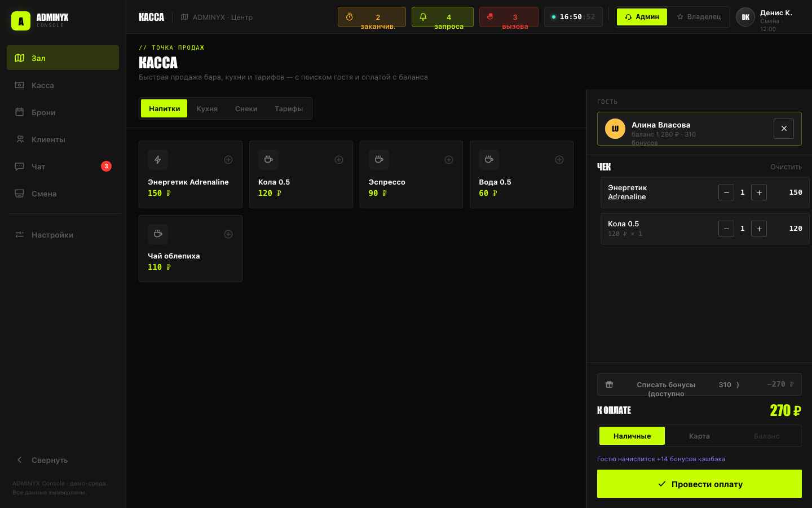Switch role to Владелец
This screenshot has width=812, height=508.
click(699, 17)
